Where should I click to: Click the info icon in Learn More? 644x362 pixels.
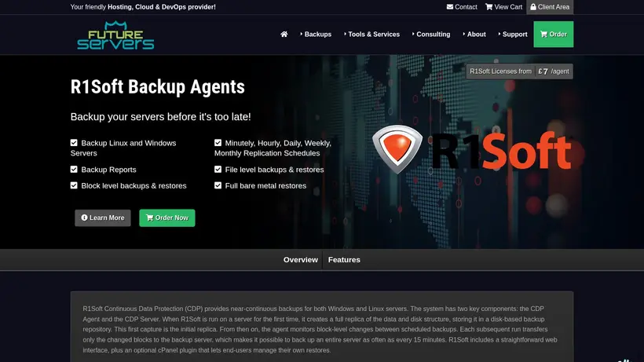(84, 218)
